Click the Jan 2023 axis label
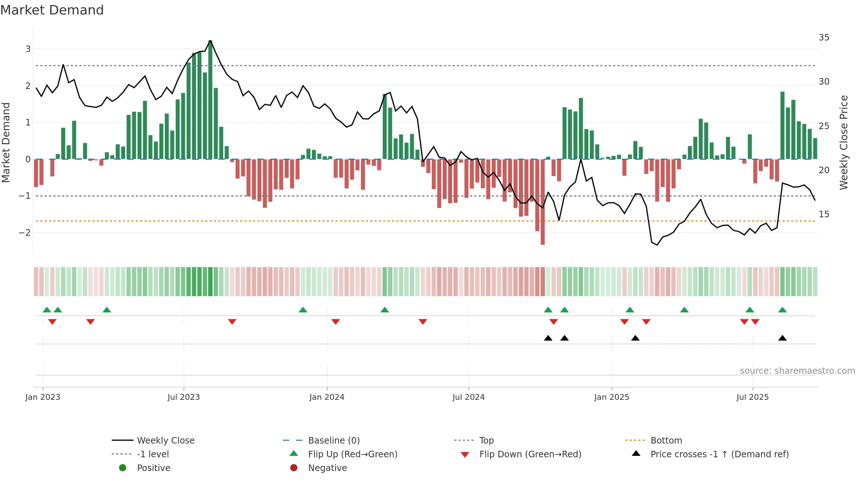The image size is (868, 488). pyautogui.click(x=43, y=397)
